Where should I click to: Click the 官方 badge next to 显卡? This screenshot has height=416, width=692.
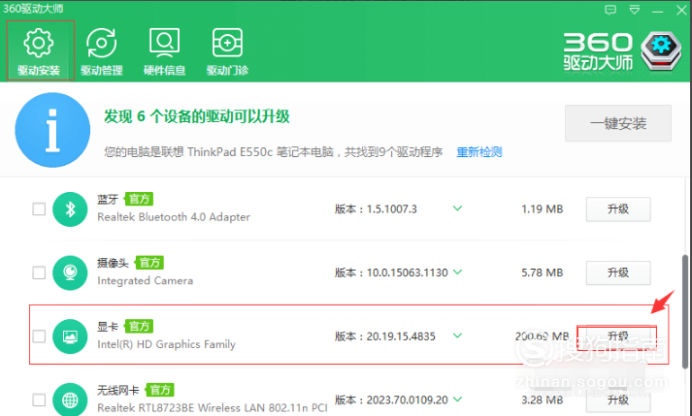[x=139, y=326]
